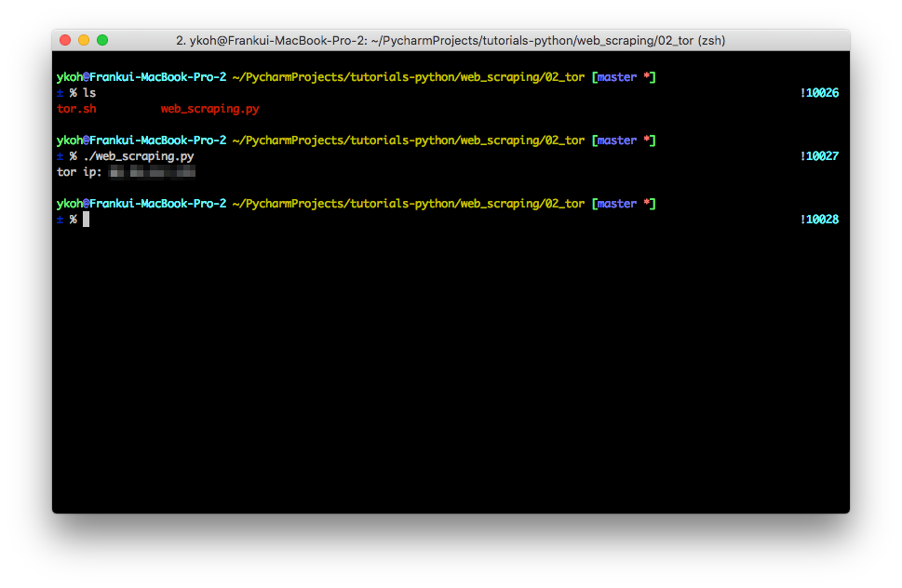Click history number !10027
The width and height of the screenshot is (902, 588).
[819, 156]
